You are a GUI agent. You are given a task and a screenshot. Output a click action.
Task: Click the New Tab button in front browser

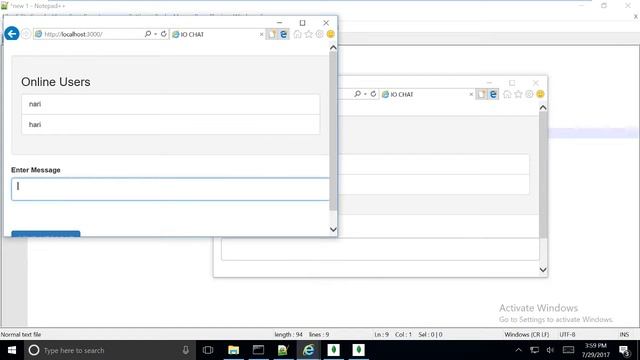coord(272,34)
